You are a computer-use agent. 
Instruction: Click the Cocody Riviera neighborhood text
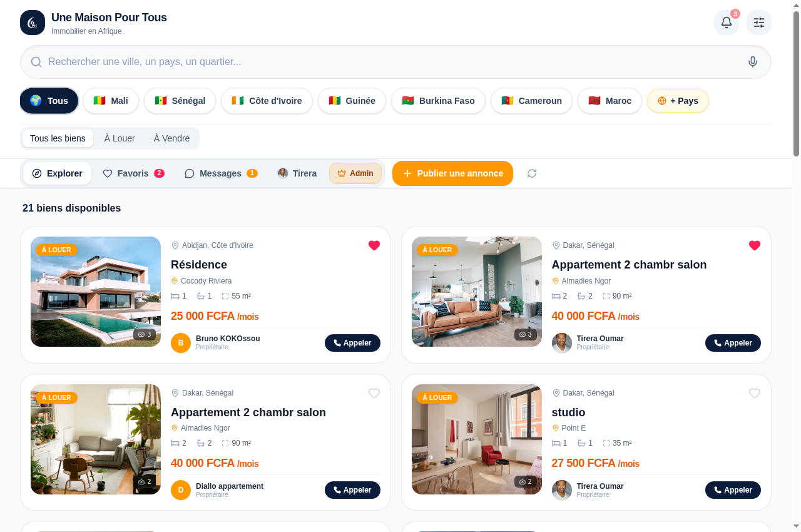click(x=206, y=281)
